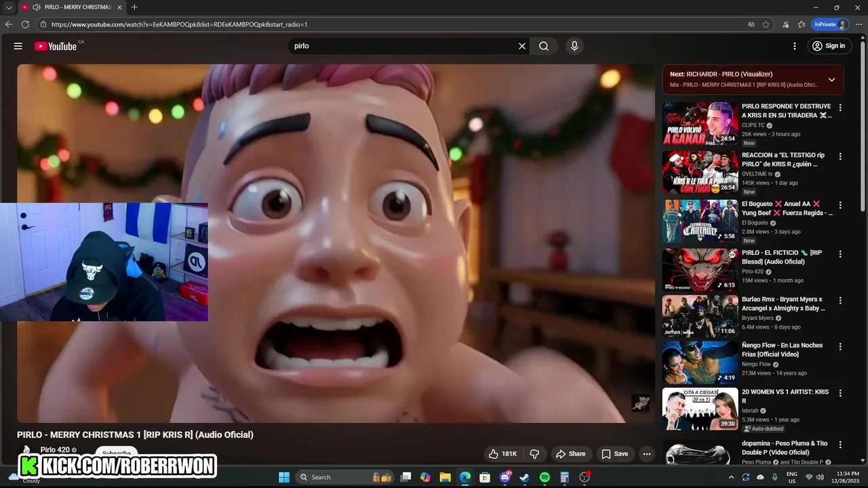Click the Bryant Myers channel name

click(x=757, y=318)
